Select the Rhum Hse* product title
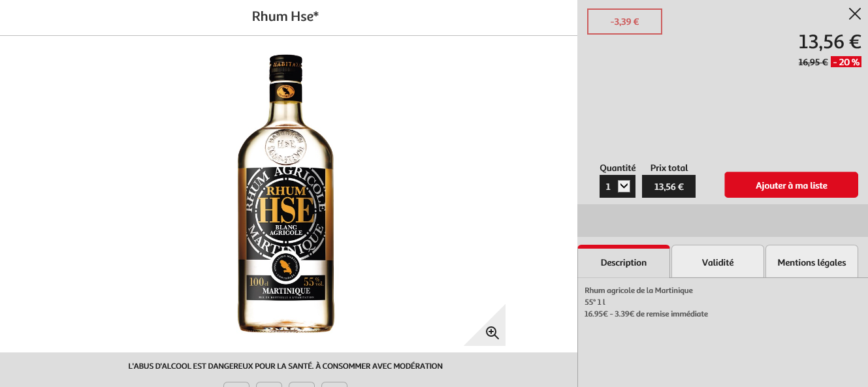The image size is (868, 387). (285, 16)
